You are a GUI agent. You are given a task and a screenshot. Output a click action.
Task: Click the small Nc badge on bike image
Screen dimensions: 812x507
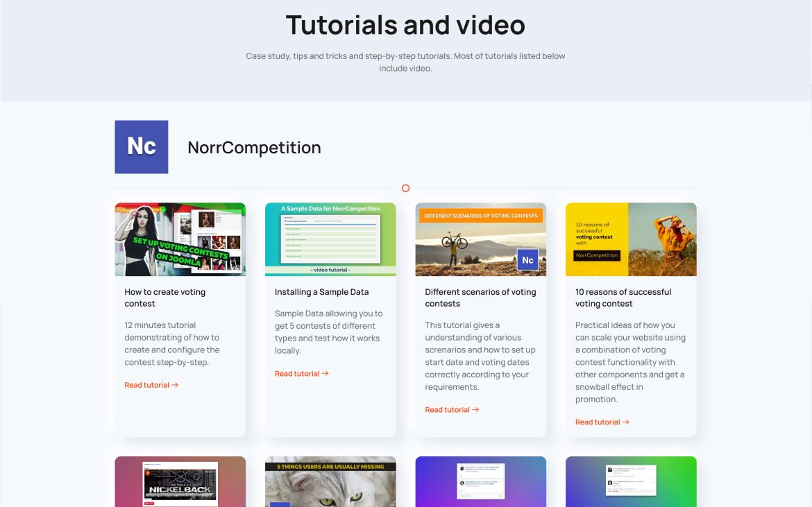[x=527, y=259]
